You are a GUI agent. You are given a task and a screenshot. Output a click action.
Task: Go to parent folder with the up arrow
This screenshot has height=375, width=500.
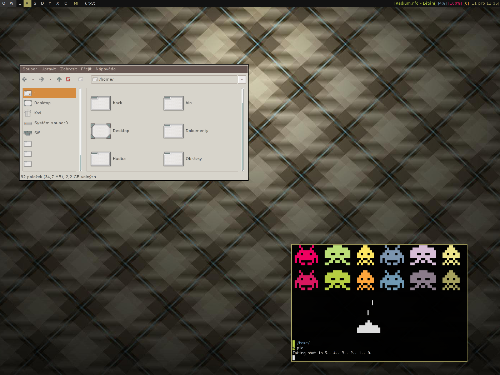point(59,79)
